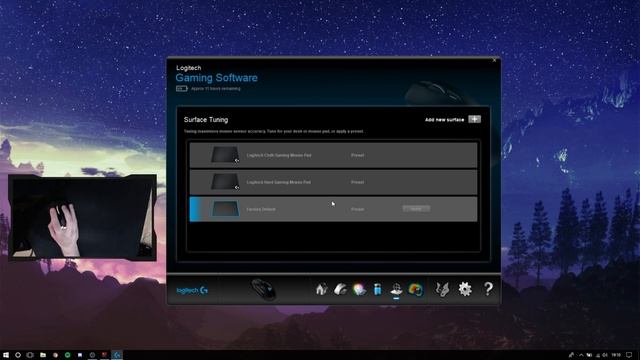Click the Hard Gaming Mouse Pad thumbnail
The image size is (640, 360).
click(224, 182)
